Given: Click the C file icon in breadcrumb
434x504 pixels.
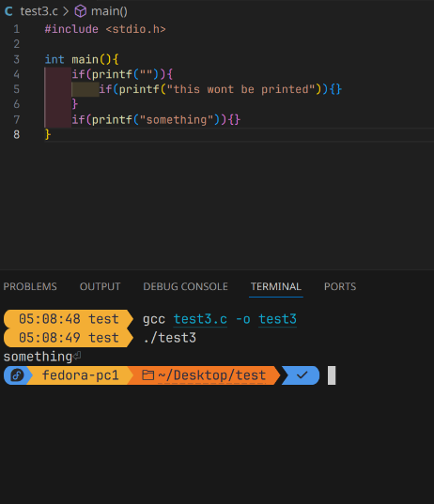Looking at the screenshot, I should 8,11.
